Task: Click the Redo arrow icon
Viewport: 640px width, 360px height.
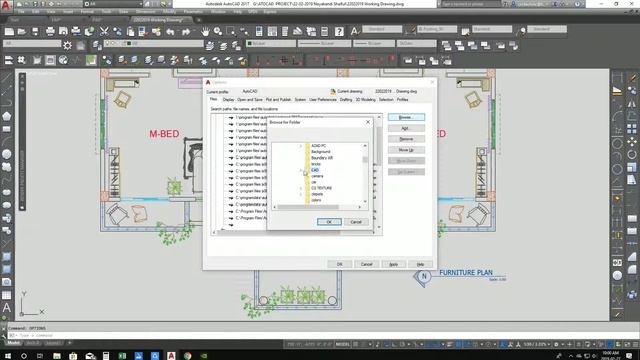Action: (186, 31)
